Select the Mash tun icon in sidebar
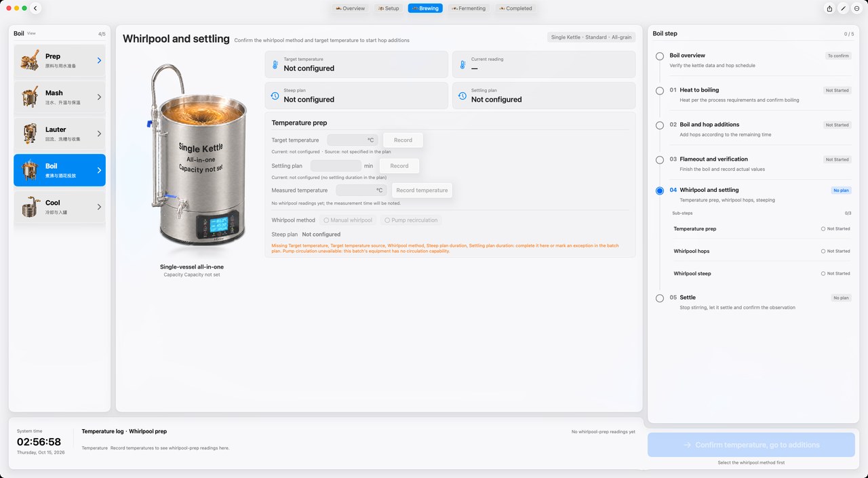 click(x=29, y=97)
